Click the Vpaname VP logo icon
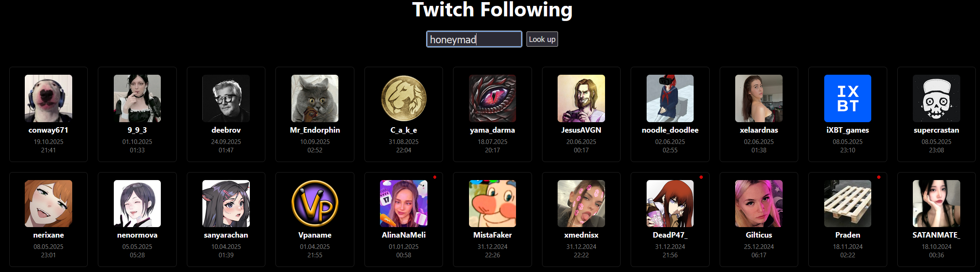The image size is (980, 272). 315,204
